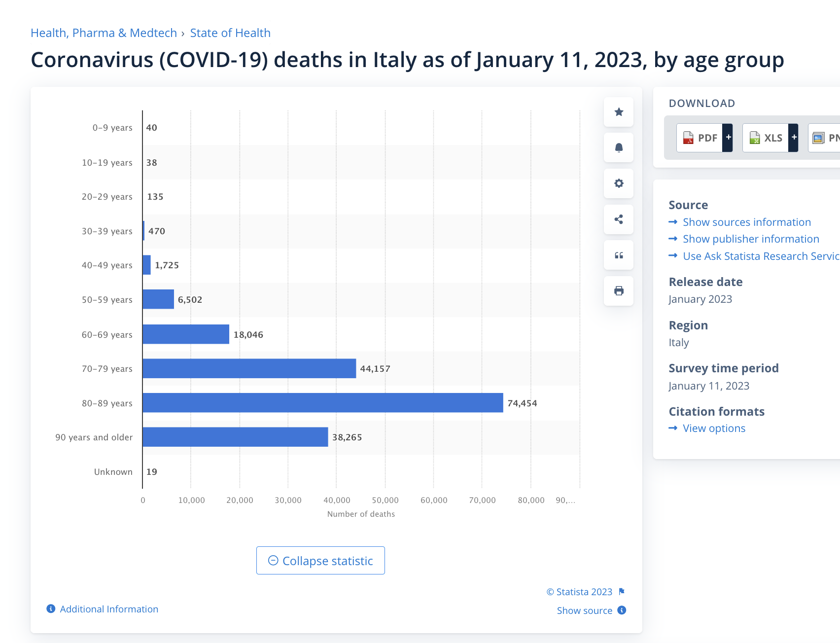Click the Number of deaths axis title
Image resolution: width=840 pixels, height=643 pixels.
[x=361, y=514]
